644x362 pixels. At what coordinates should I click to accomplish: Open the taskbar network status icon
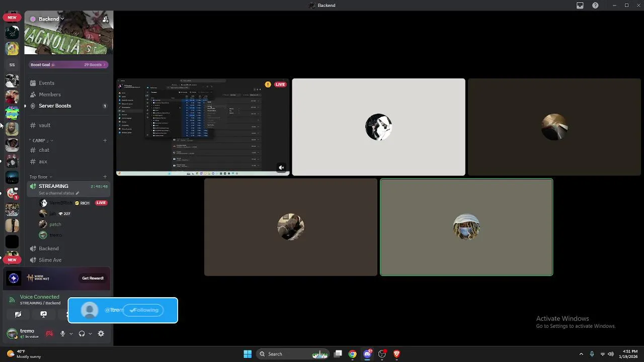[x=603, y=354]
